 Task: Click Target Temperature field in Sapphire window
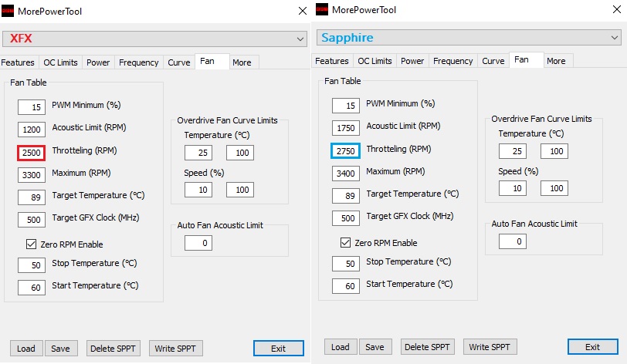pos(346,196)
